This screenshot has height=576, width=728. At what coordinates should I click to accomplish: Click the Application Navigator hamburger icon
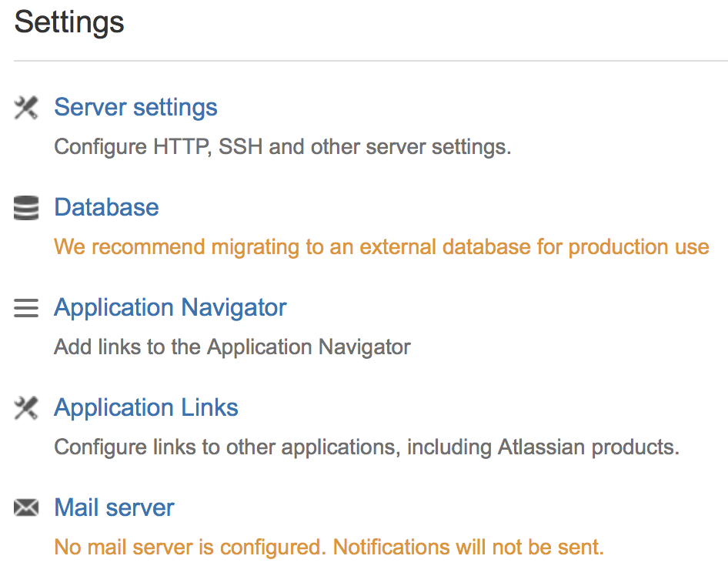click(x=26, y=308)
